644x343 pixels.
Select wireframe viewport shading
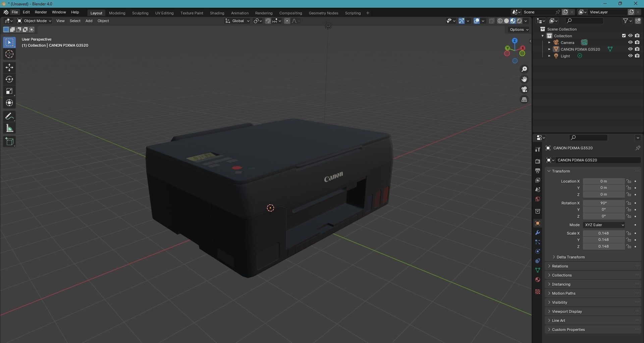500,21
